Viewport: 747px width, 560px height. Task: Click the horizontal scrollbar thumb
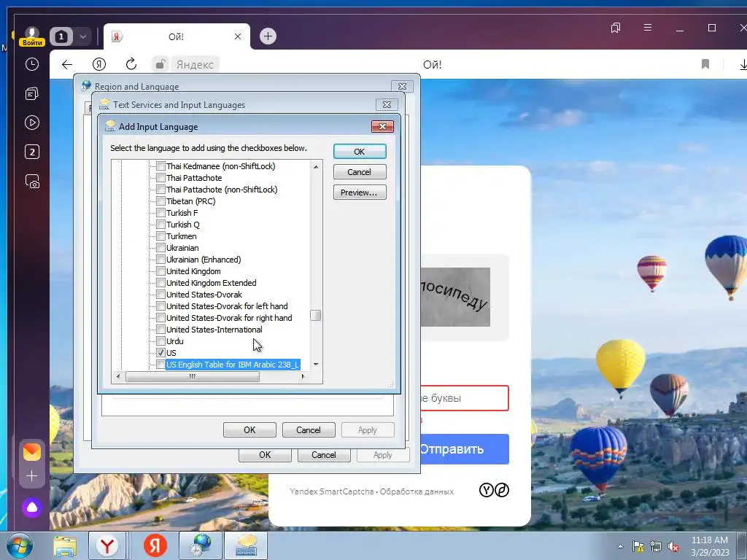click(193, 376)
